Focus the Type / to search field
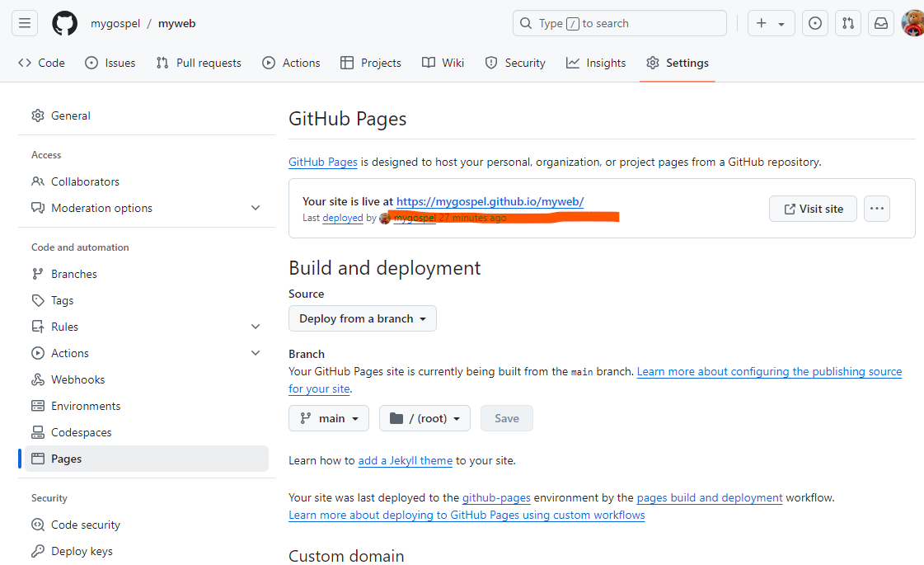 coord(619,23)
